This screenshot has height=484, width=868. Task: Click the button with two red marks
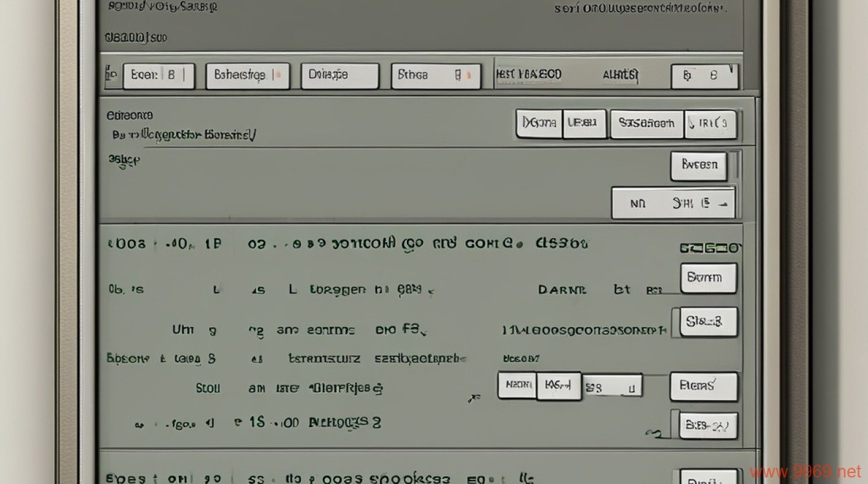[x=436, y=76]
